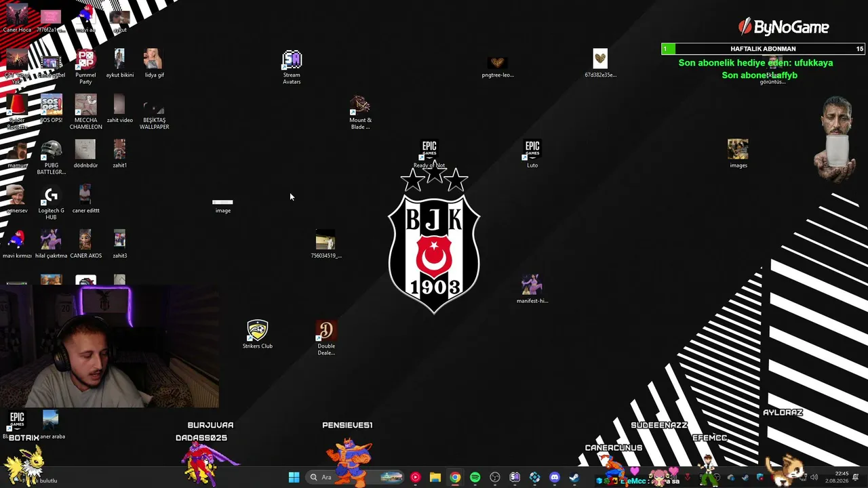This screenshot has height=488, width=868.
Task: Open Discord from the taskbar
Action: (x=555, y=477)
